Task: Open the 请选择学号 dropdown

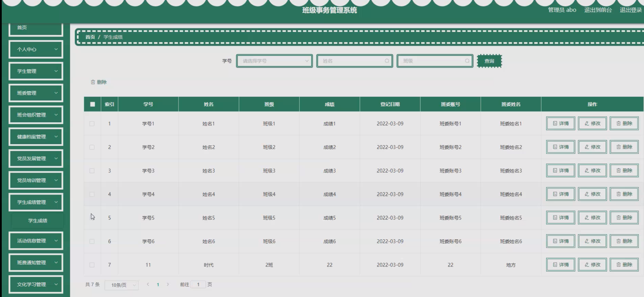Action: tap(274, 61)
